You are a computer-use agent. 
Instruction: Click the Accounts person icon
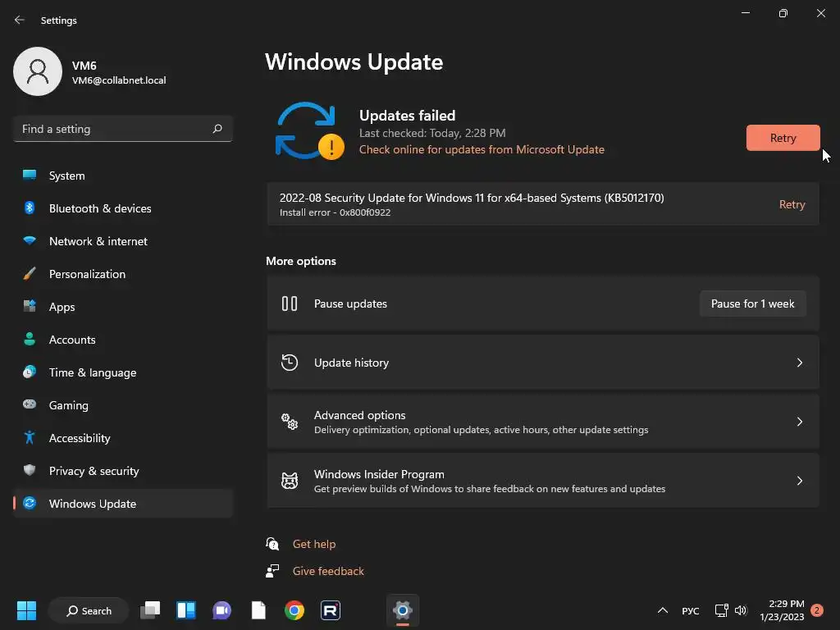click(30, 339)
